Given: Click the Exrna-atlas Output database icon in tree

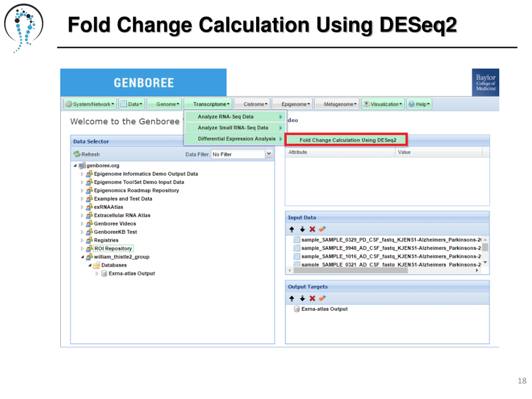Looking at the screenshot, I should tap(104, 273).
